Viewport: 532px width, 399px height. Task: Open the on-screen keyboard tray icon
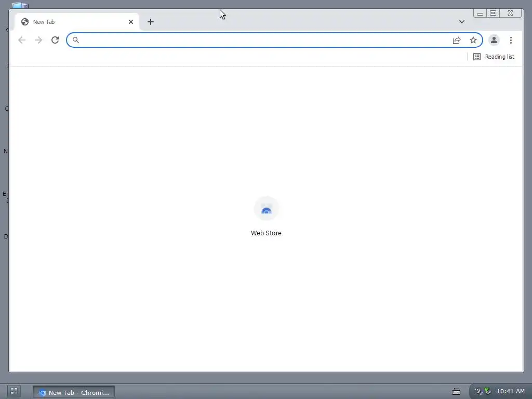tap(456, 392)
